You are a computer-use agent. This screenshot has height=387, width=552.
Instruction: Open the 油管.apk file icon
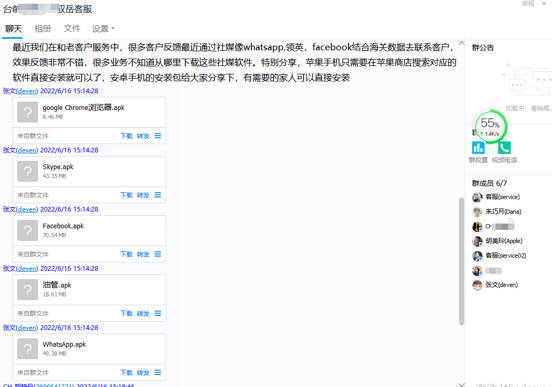point(27,289)
